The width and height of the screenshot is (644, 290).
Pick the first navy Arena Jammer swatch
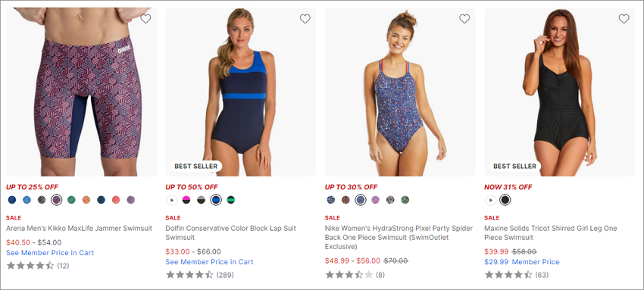point(12,200)
